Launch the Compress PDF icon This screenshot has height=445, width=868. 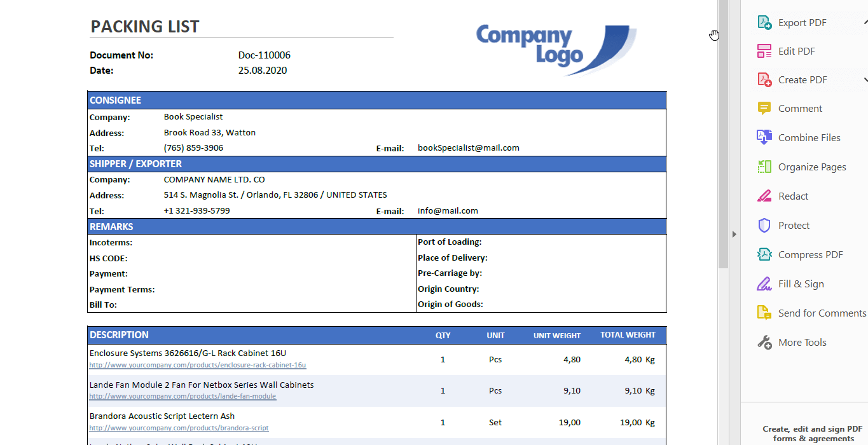[x=764, y=254]
